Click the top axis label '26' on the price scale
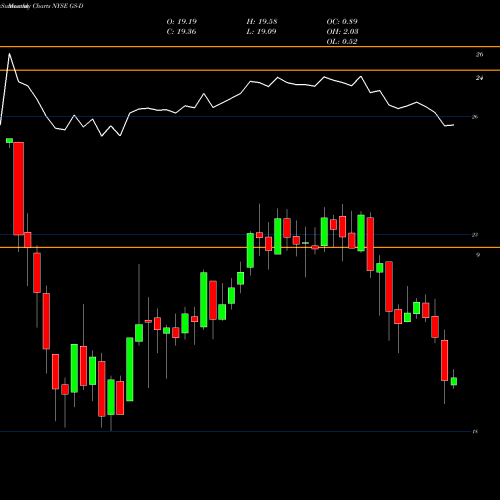This screenshot has height=500, width=500. (x=479, y=55)
